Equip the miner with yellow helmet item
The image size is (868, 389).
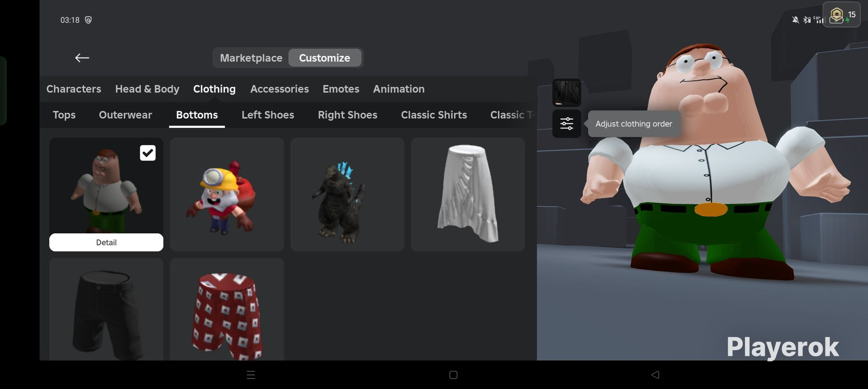[x=227, y=194]
